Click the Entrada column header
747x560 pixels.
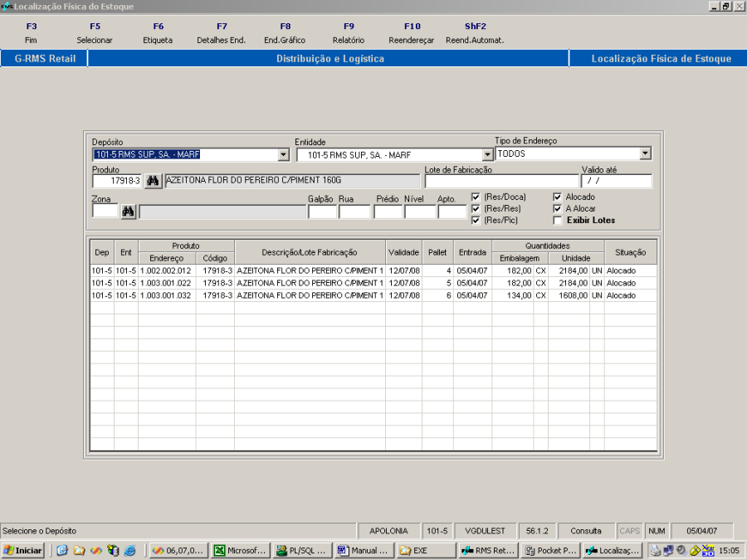[x=472, y=252]
